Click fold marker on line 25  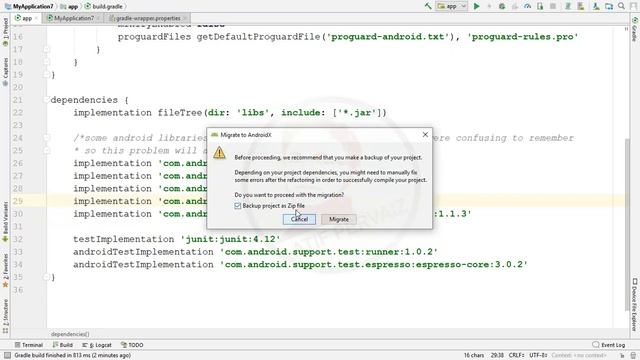46,150
